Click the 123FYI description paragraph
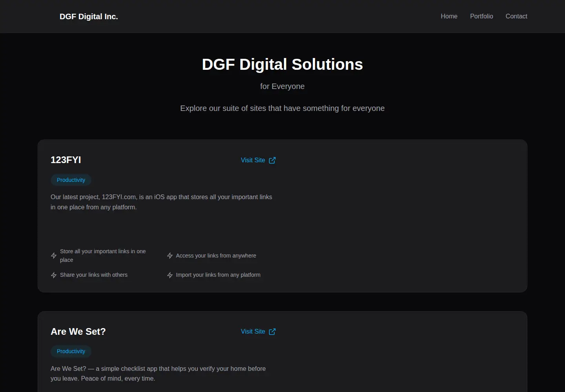Viewport: 565px width, 392px height. click(161, 202)
